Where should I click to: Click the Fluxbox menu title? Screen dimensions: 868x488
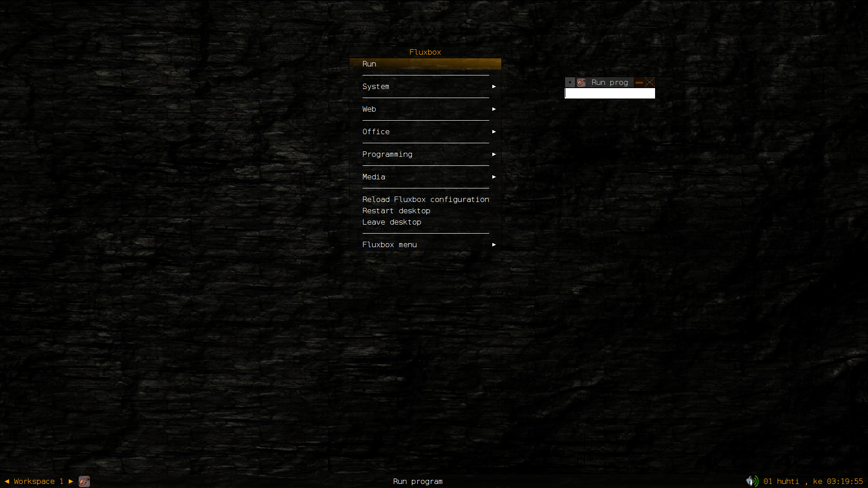pos(425,52)
